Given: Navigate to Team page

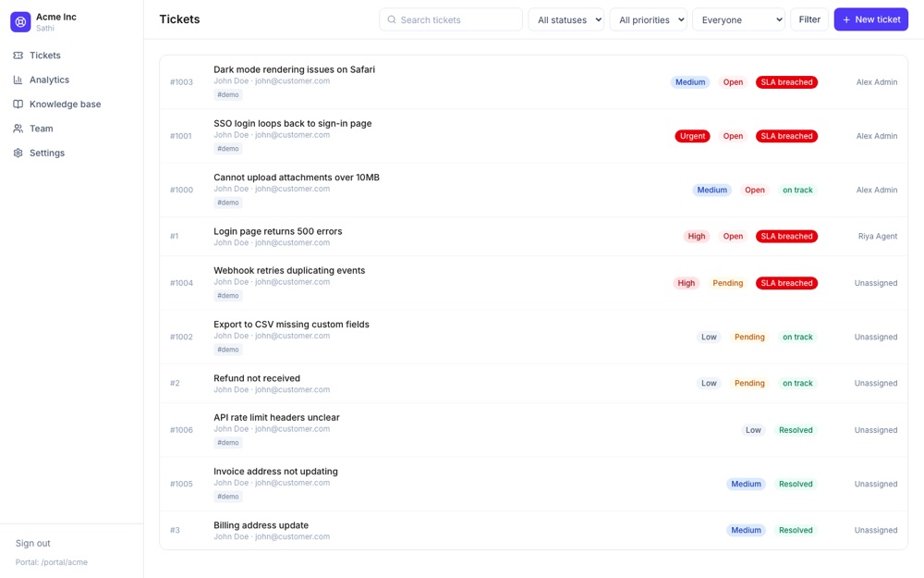Looking at the screenshot, I should coord(42,129).
